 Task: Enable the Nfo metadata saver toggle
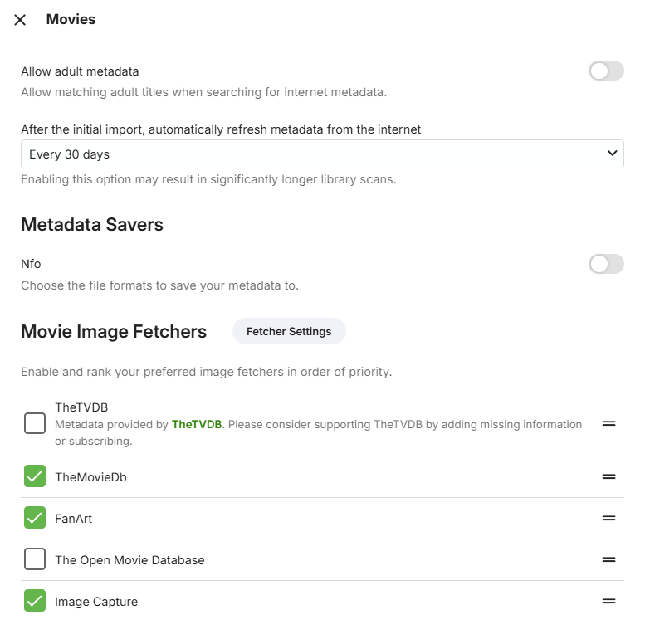coord(606,264)
